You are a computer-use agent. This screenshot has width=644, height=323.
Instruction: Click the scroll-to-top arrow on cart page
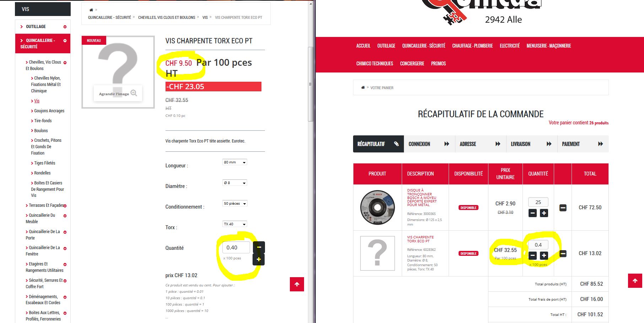tap(635, 281)
